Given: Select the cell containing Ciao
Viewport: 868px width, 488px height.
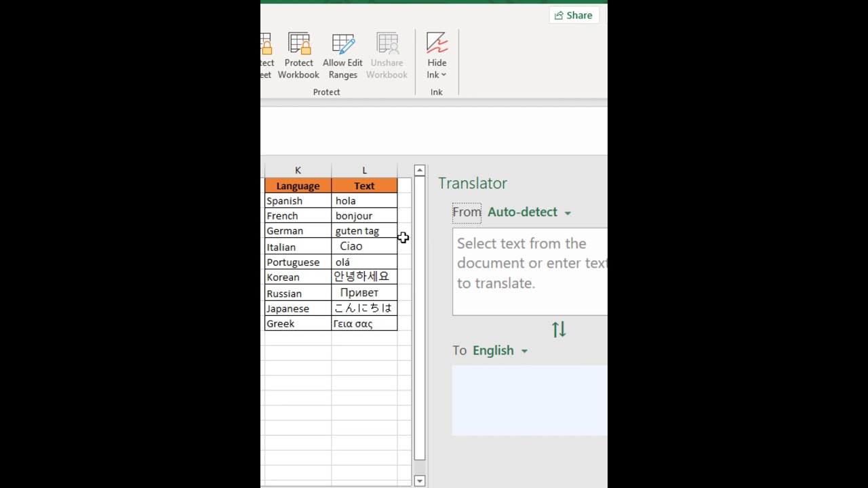Looking at the screenshot, I should pyautogui.click(x=364, y=247).
